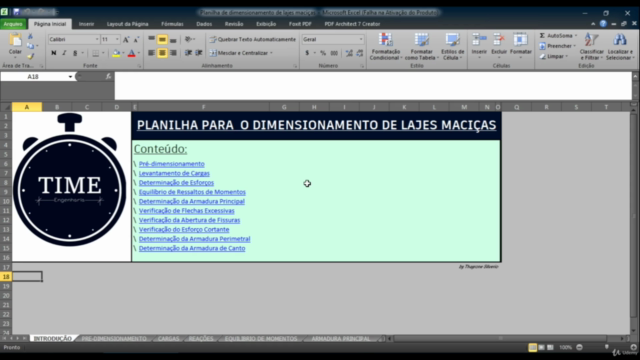This screenshot has width=640, height=360.
Task: Open the Levantamento de Cargas link
Action: (x=174, y=173)
